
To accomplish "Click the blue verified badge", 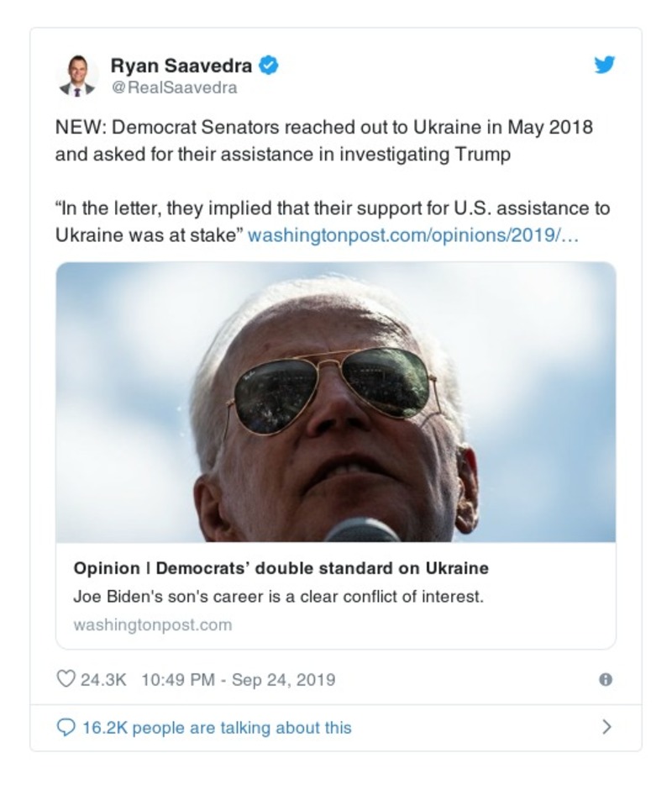I will coord(268,65).
